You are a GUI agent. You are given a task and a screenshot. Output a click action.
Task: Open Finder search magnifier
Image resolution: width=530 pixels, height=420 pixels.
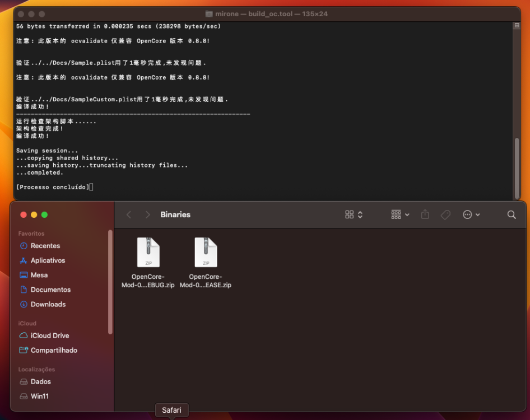pyautogui.click(x=512, y=214)
